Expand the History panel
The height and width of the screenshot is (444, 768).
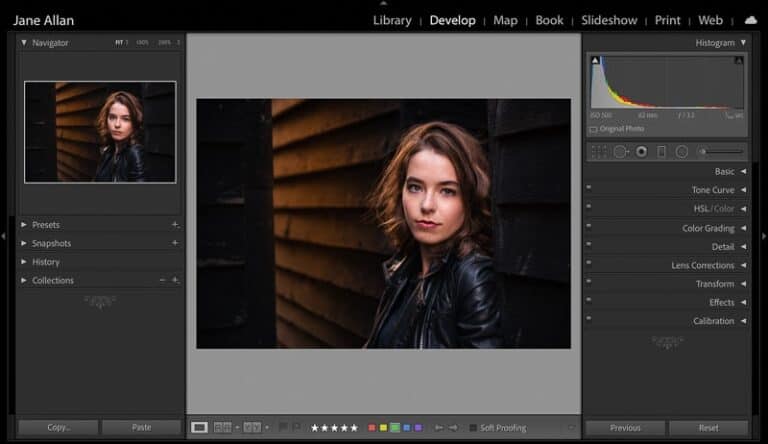(x=24, y=262)
